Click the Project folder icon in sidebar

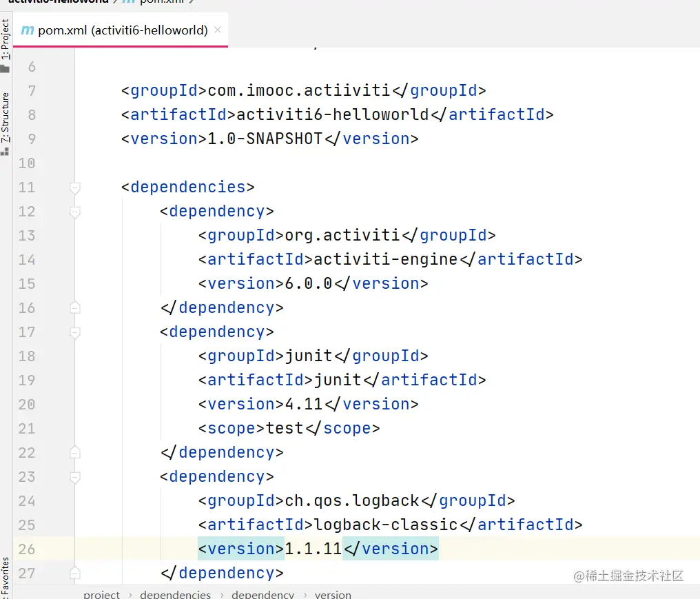pos(5,69)
